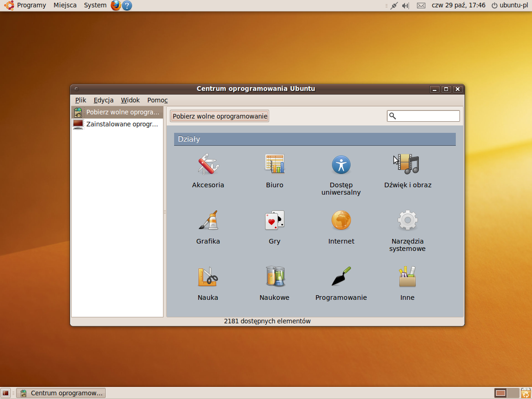Open the Programowanie trowel icon
The height and width of the screenshot is (399, 532).
(341, 277)
